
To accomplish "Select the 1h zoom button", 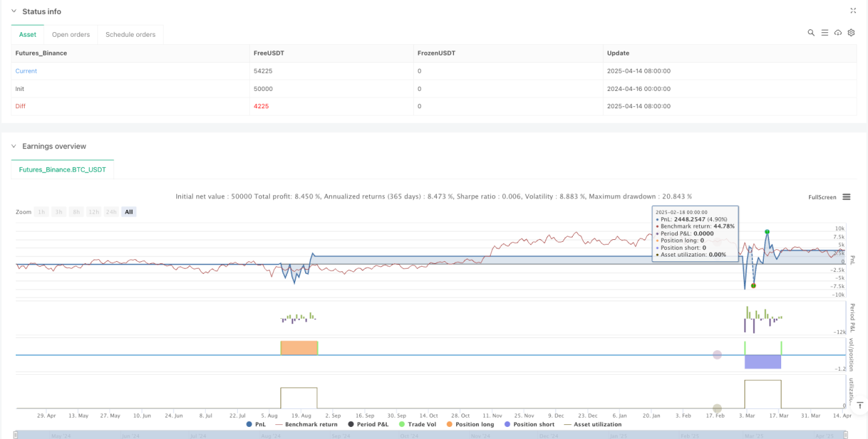I will [x=41, y=212].
